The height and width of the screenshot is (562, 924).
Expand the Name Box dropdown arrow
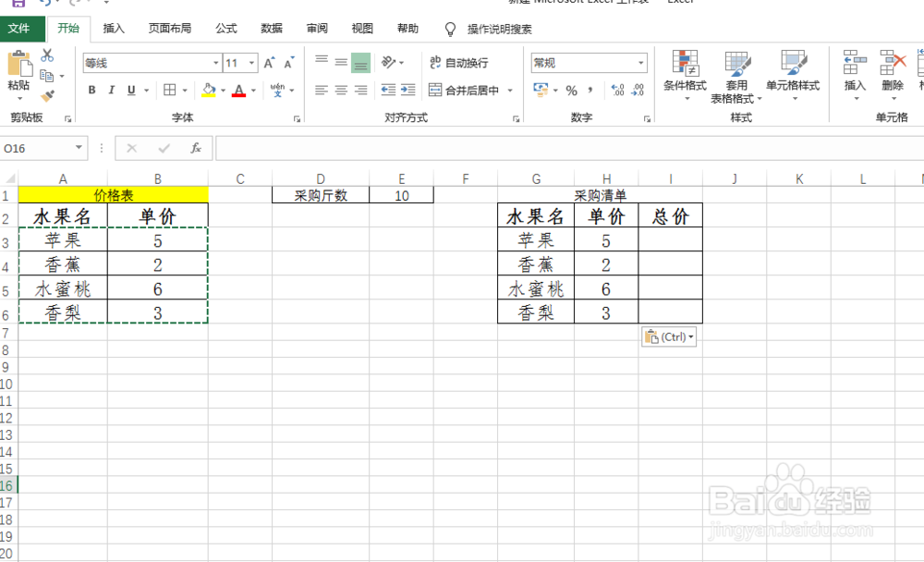[79, 147]
